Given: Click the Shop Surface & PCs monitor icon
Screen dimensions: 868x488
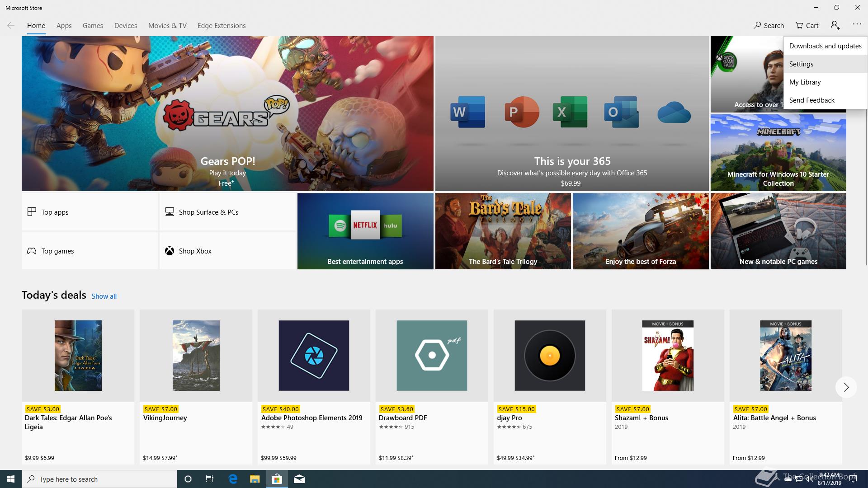Looking at the screenshot, I should (170, 211).
